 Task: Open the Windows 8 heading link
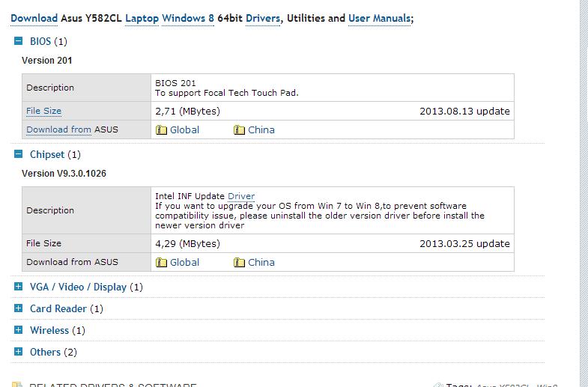[193, 18]
